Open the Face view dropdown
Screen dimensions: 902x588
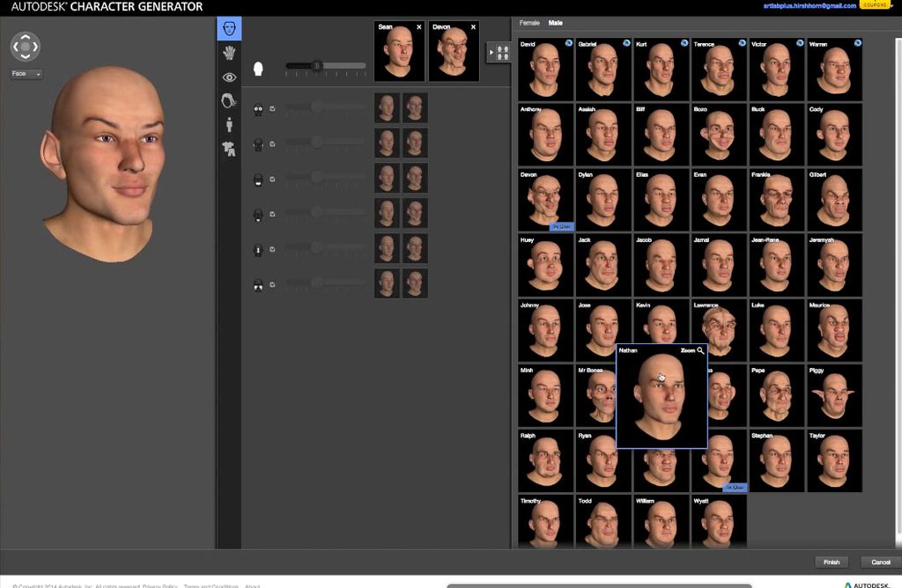[x=26, y=74]
